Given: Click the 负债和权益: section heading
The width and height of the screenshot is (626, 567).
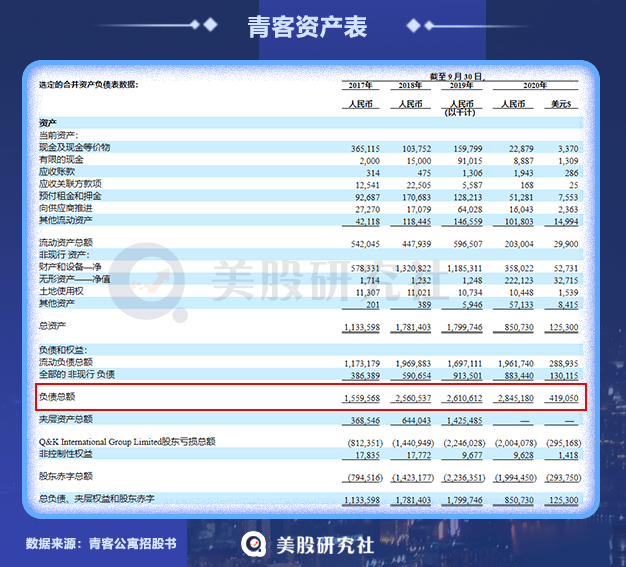Looking at the screenshot, I should [63, 350].
